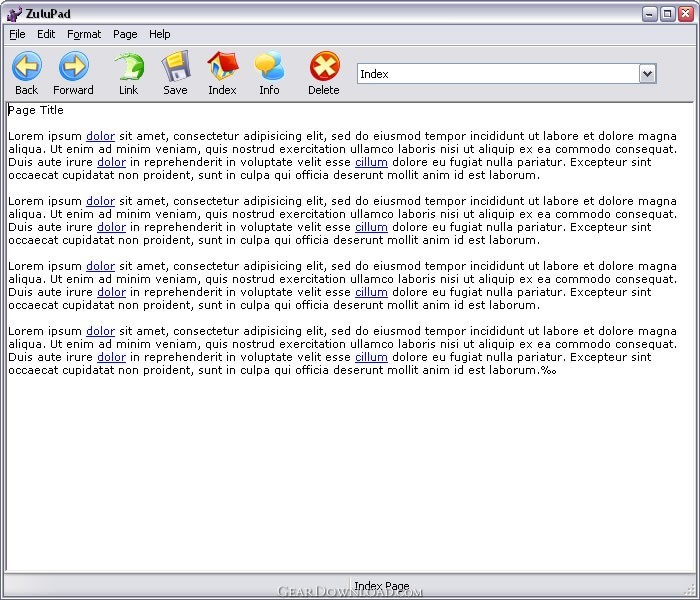Go back with the Back arrow icon
Image resolution: width=700 pixels, height=600 pixels.
27,66
